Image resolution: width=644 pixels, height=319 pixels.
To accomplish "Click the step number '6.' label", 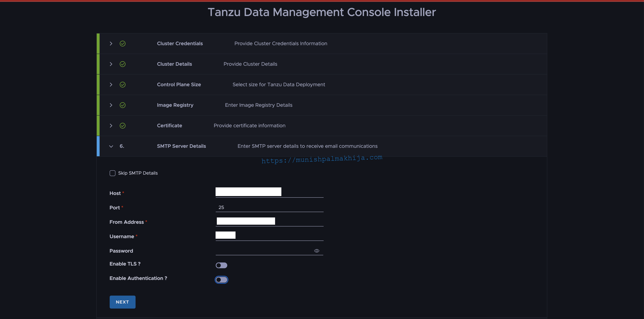I will point(122,146).
